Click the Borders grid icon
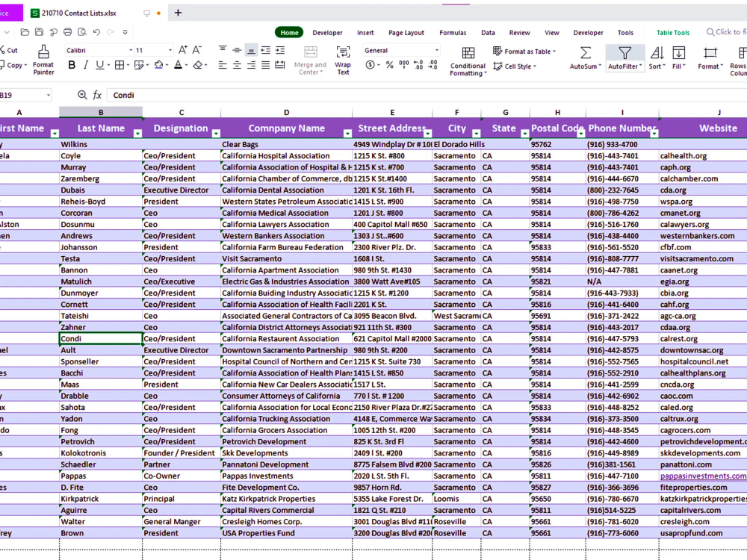The width and height of the screenshot is (747, 560). pos(120,65)
